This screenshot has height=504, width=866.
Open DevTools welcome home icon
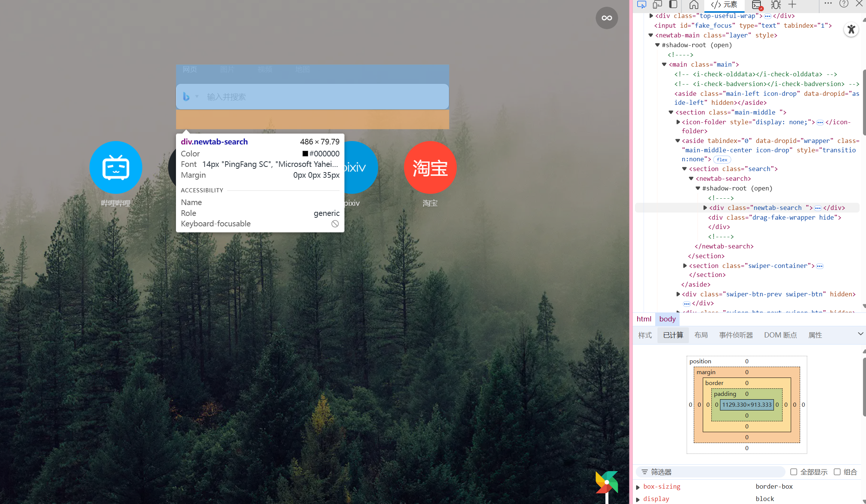point(694,4)
